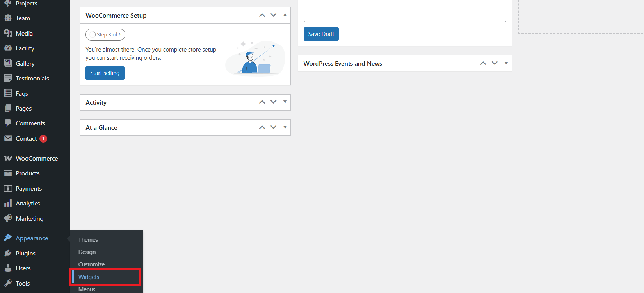Image resolution: width=644 pixels, height=293 pixels.
Task: Click the Step 3 of 6 progress indicator
Action: coord(105,34)
